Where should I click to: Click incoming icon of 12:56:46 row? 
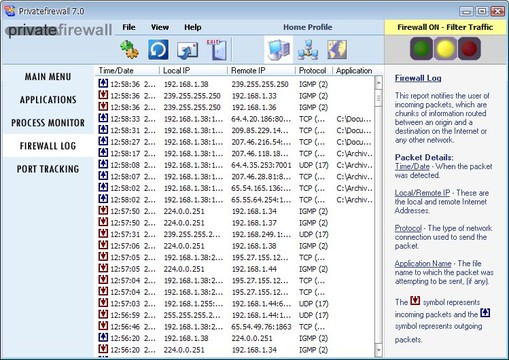[103, 326]
